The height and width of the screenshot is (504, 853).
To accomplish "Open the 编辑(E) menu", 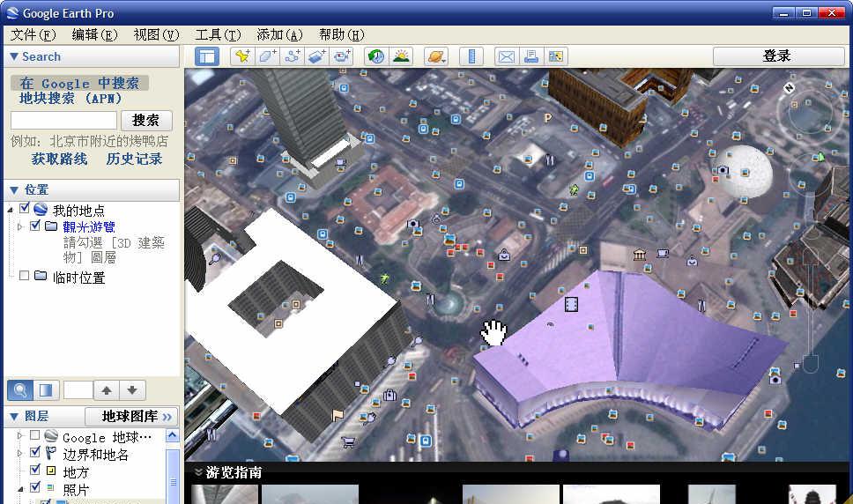I will pos(94,34).
